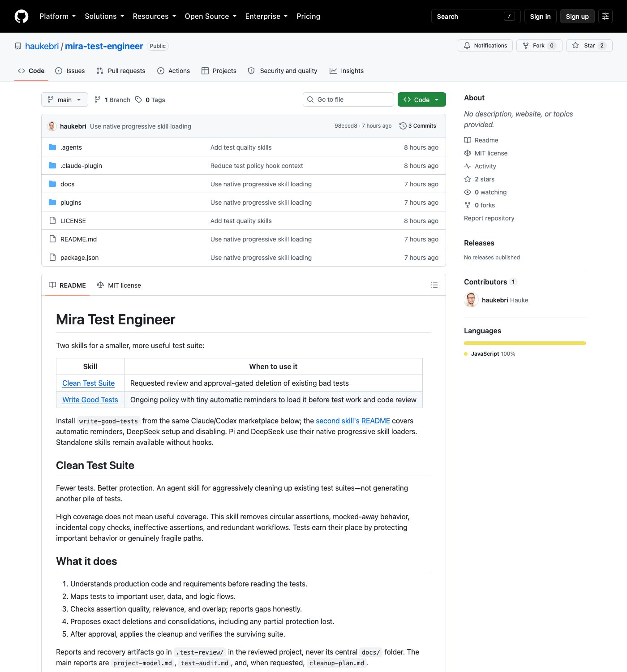Open Readme link in About section
Screen dimensions: 627x672
(x=481, y=140)
